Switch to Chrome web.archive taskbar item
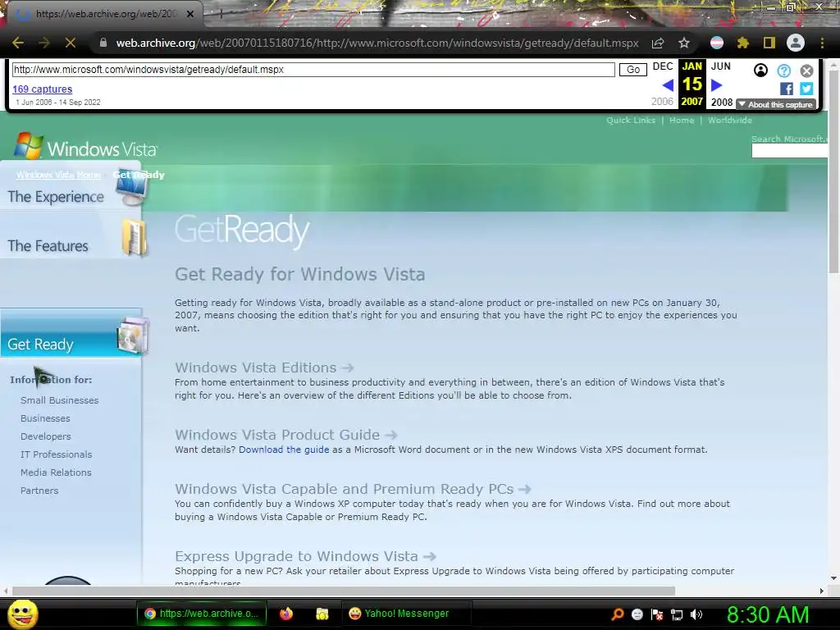The image size is (840, 630). pyautogui.click(x=202, y=614)
